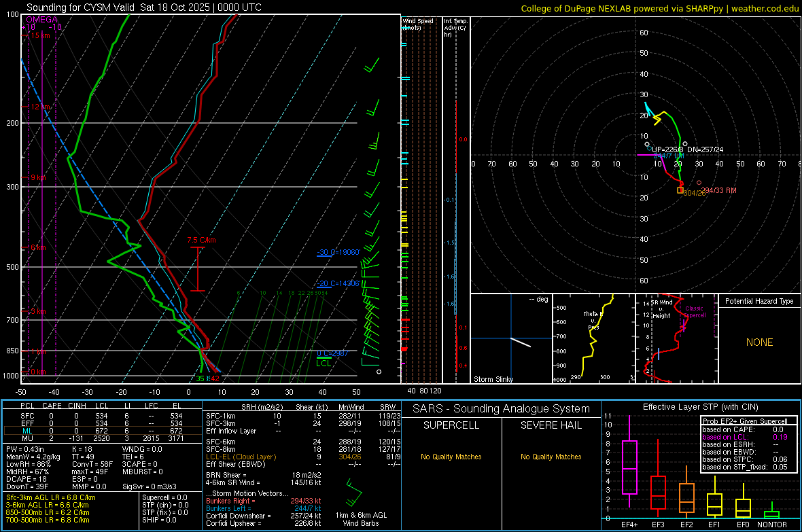This screenshot has height=532, width=802.
Task: Click the NONE hazard type value
Action: tap(759, 342)
